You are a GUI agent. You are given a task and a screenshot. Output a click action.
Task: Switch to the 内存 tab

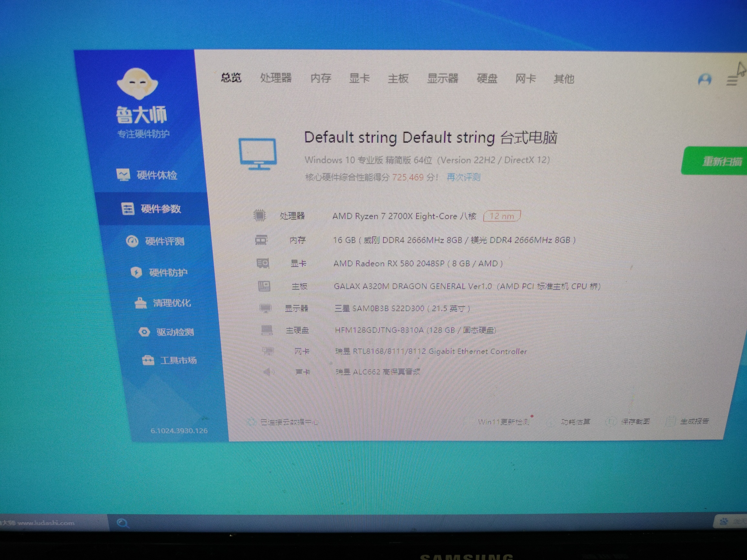[321, 78]
